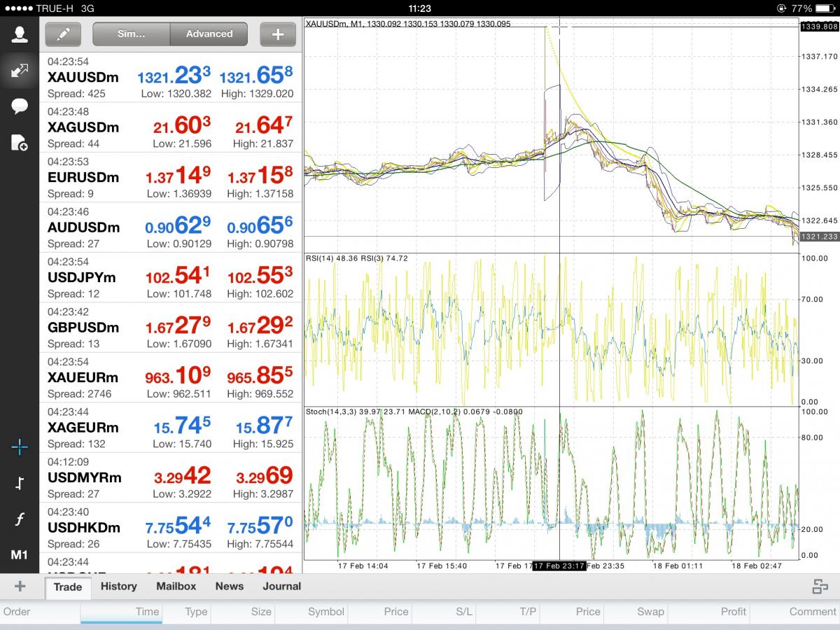The image size is (840, 630).
Task: Toggle the crosshair cursor tool
Action: click(20, 447)
